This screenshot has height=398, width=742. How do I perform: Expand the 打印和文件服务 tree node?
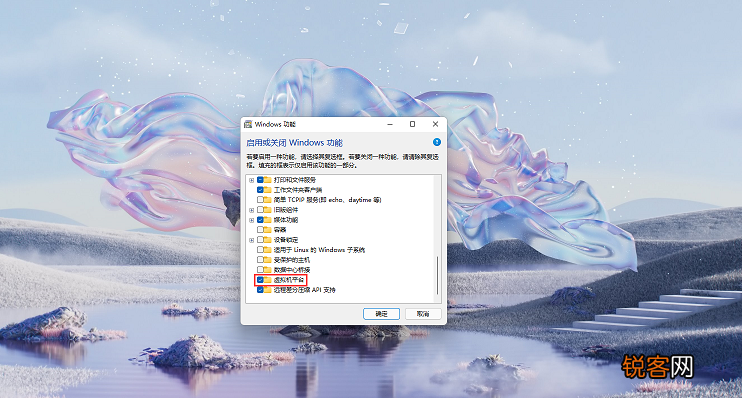pos(252,180)
